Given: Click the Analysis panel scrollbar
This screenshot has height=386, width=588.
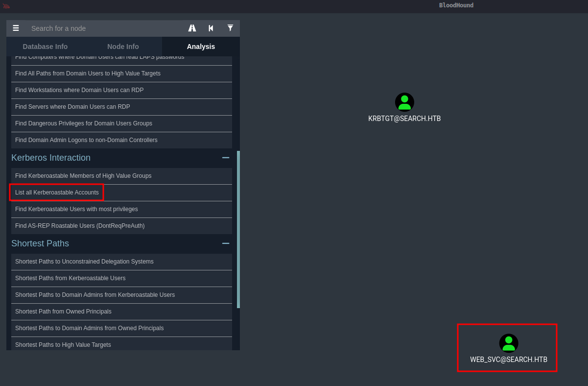Looking at the screenshot, I should click(238, 229).
